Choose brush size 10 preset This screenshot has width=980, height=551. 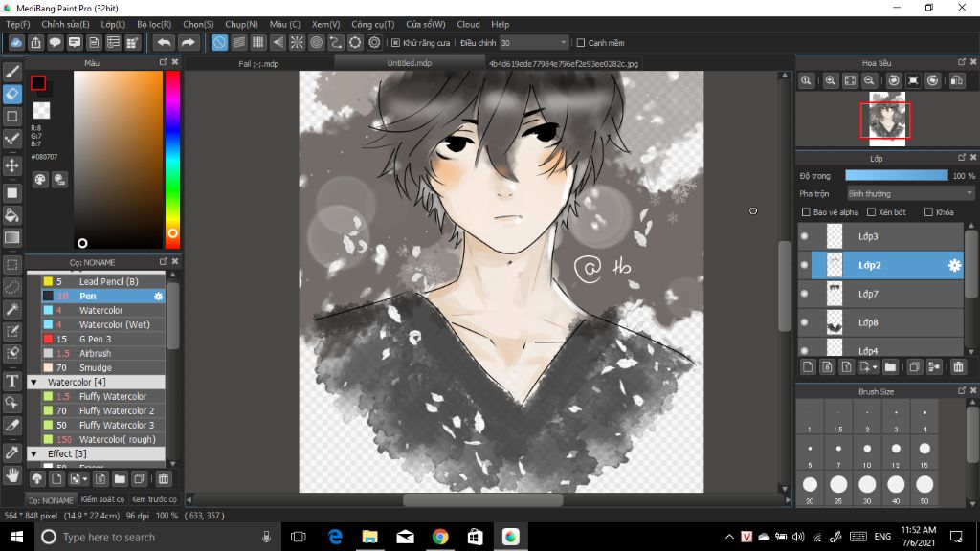(867, 452)
